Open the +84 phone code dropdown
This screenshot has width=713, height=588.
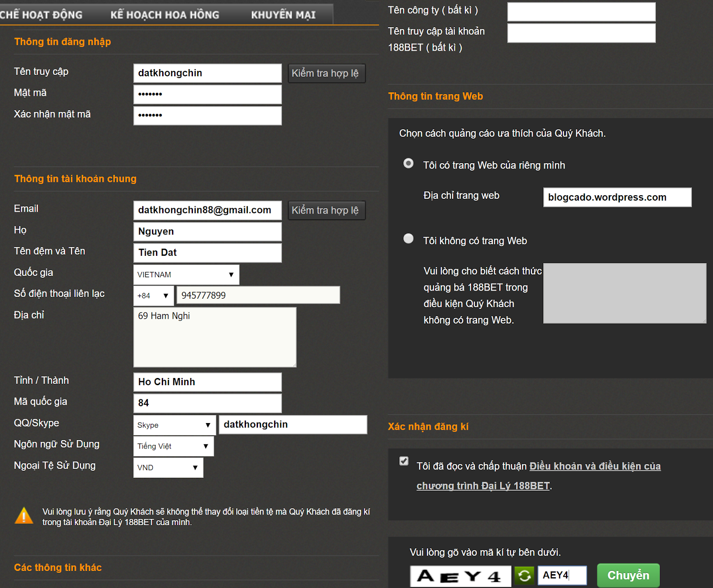click(x=153, y=296)
